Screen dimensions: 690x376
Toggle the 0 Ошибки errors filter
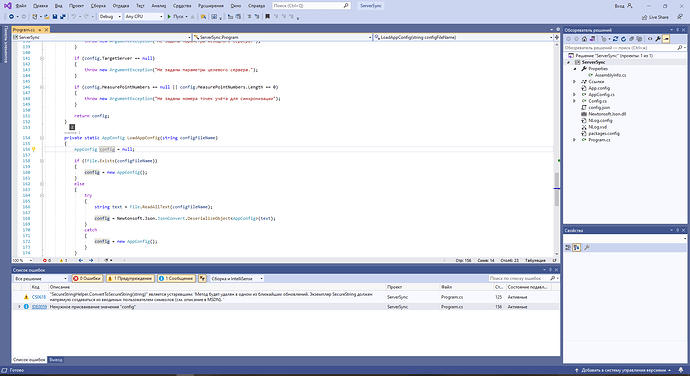point(87,278)
